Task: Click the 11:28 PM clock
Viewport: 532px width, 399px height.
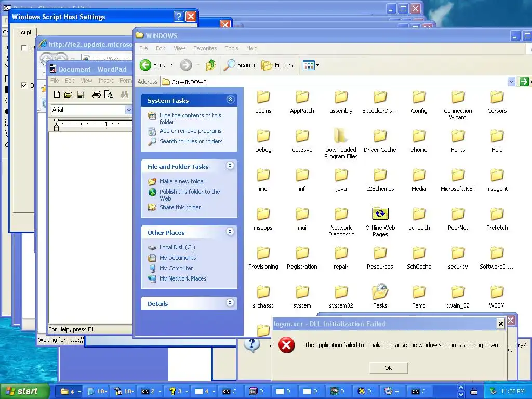Action: pyautogui.click(x=512, y=391)
